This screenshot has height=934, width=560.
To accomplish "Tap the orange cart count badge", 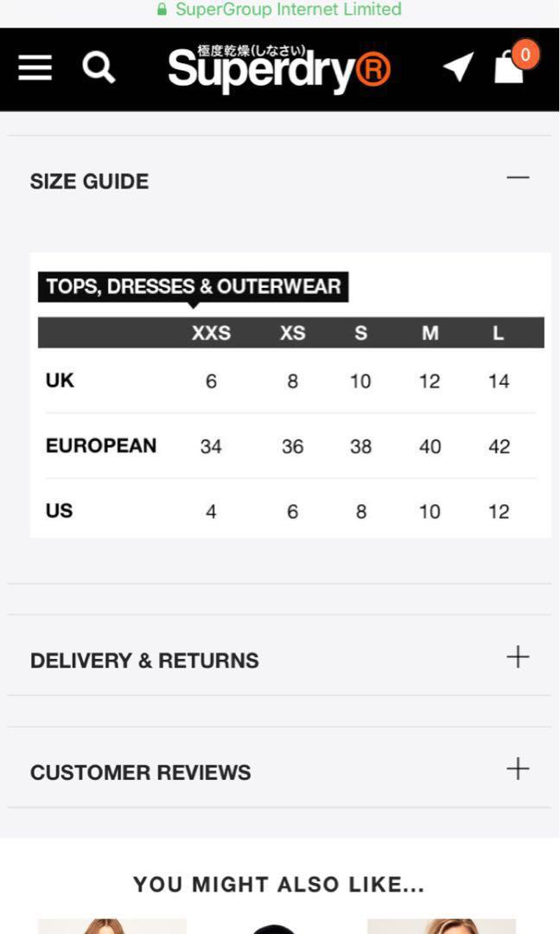I will tap(525, 55).
